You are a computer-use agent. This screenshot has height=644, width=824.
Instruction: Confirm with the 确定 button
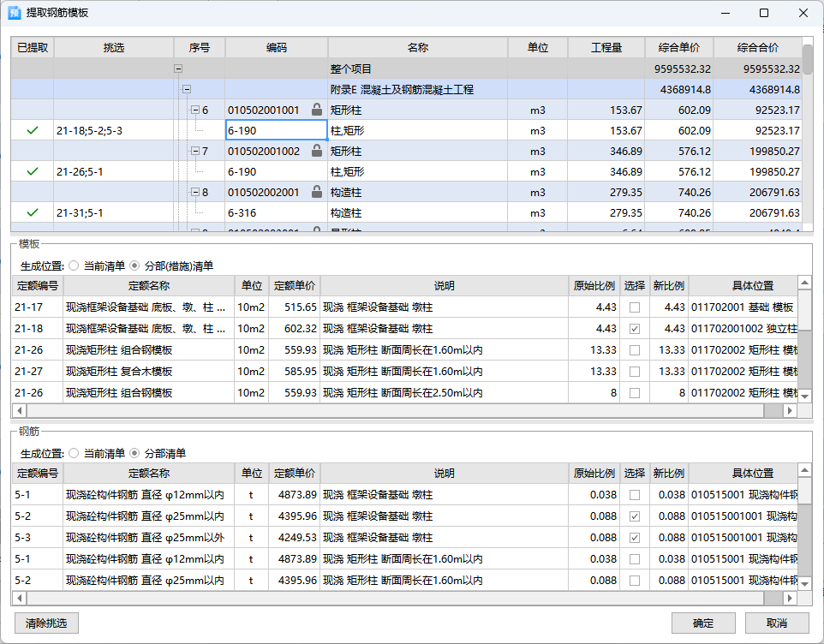703,623
